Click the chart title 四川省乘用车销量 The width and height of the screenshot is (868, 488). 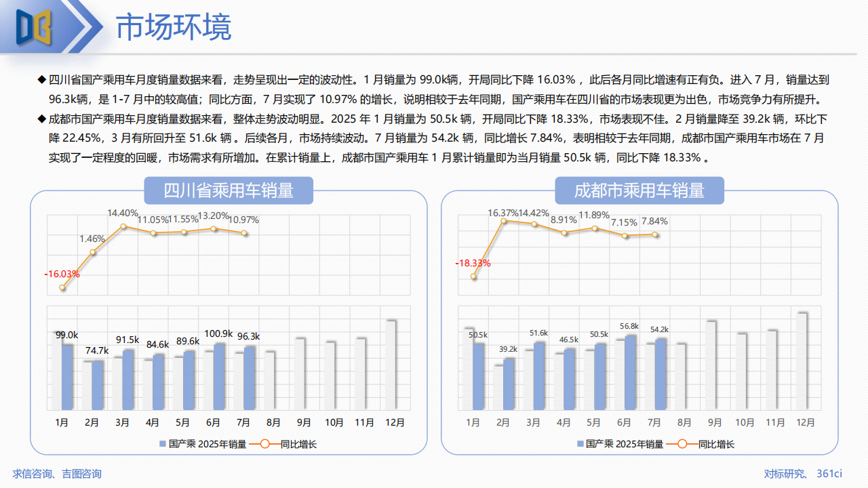pyautogui.click(x=229, y=190)
